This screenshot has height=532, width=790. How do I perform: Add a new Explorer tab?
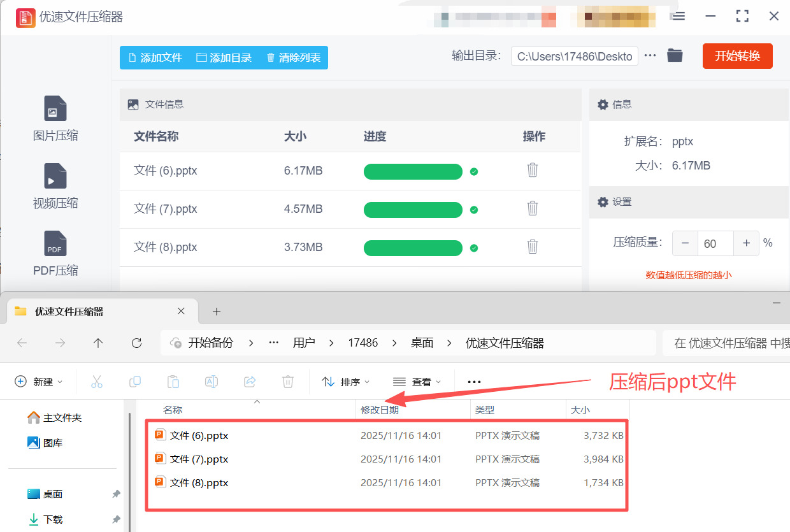point(217,312)
